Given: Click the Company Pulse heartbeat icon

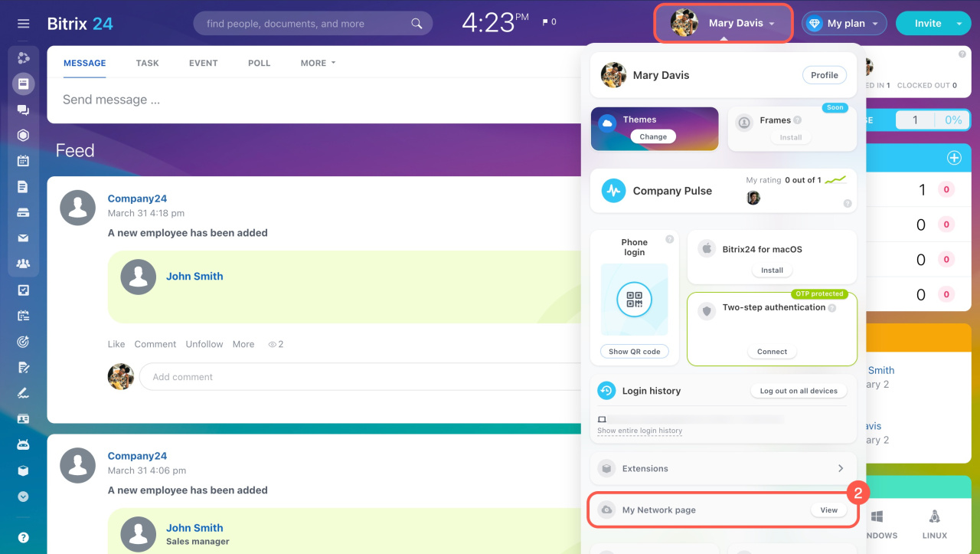Looking at the screenshot, I should [613, 191].
